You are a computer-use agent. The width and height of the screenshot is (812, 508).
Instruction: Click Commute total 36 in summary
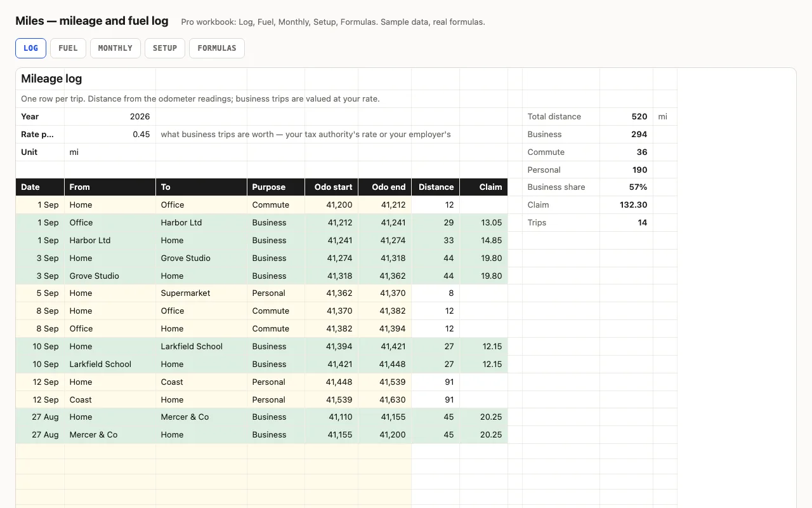(x=626, y=152)
